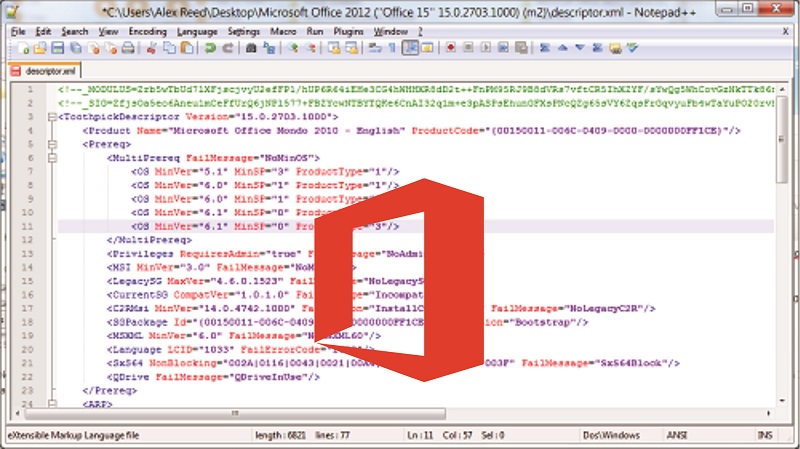This screenshot has width=800, height=449.
Task: Click the horizontal scrollbar right arrow
Action: coord(768,413)
